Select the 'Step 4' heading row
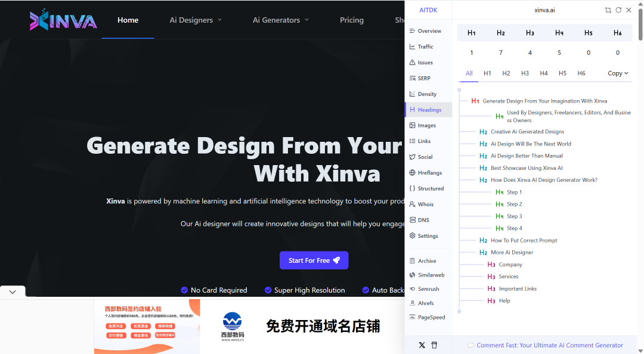Viewport: 644px width, 354px height. tap(509, 228)
